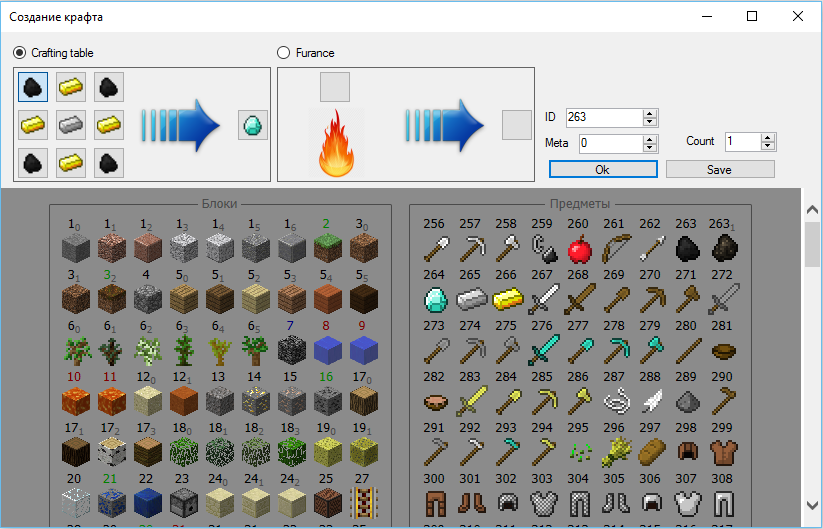Pick the sand block 12 meta 0
823x529 pixels.
pos(147,401)
